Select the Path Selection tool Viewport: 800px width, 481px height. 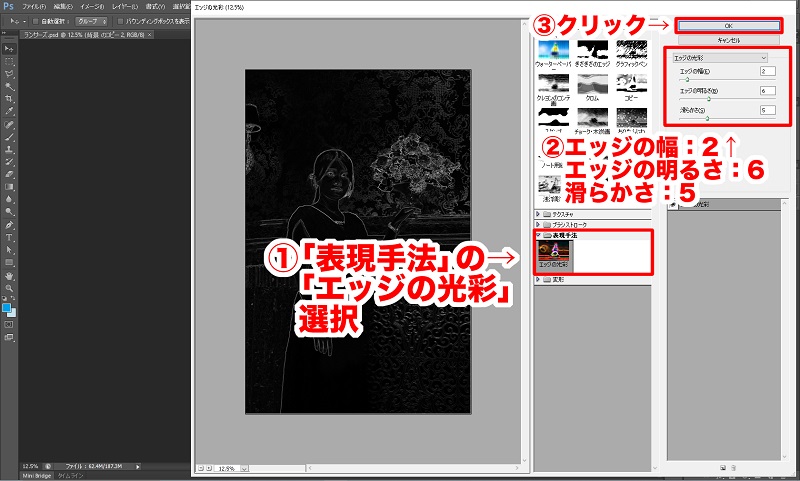9,250
